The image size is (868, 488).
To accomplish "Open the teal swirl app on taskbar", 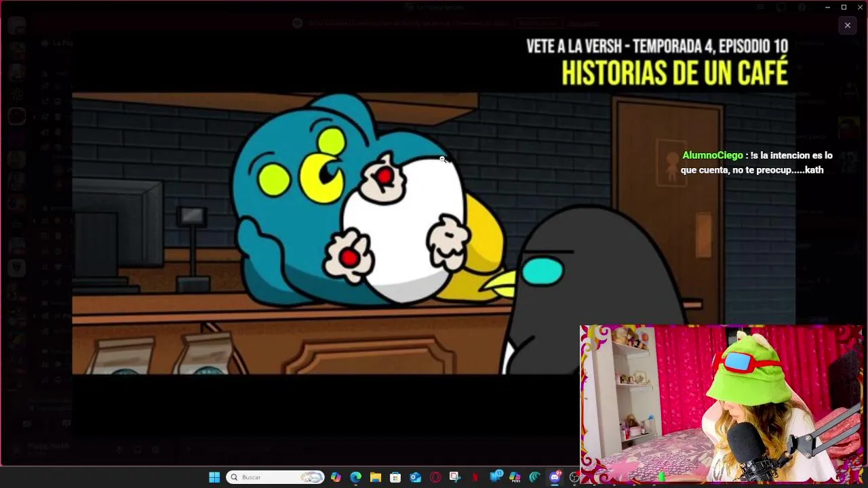I will [534, 477].
